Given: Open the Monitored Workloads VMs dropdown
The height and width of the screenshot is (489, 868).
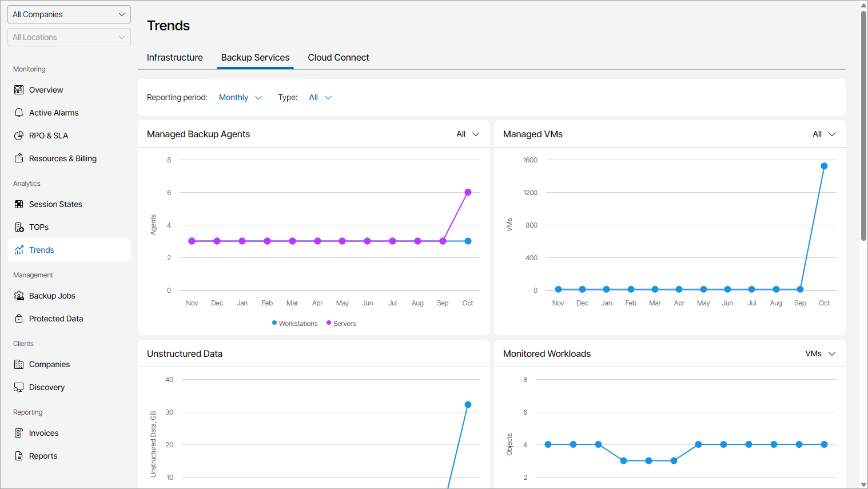Looking at the screenshot, I should pyautogui.click(x=820, y=354).
